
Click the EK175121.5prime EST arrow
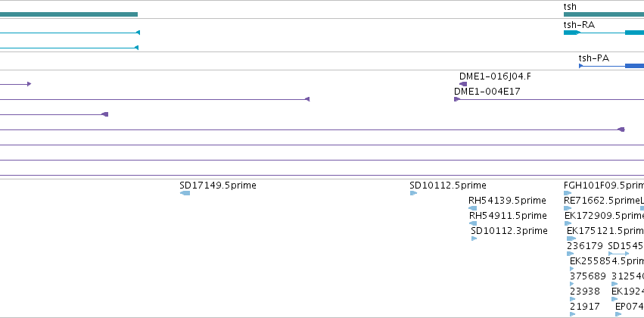[571, 238]
